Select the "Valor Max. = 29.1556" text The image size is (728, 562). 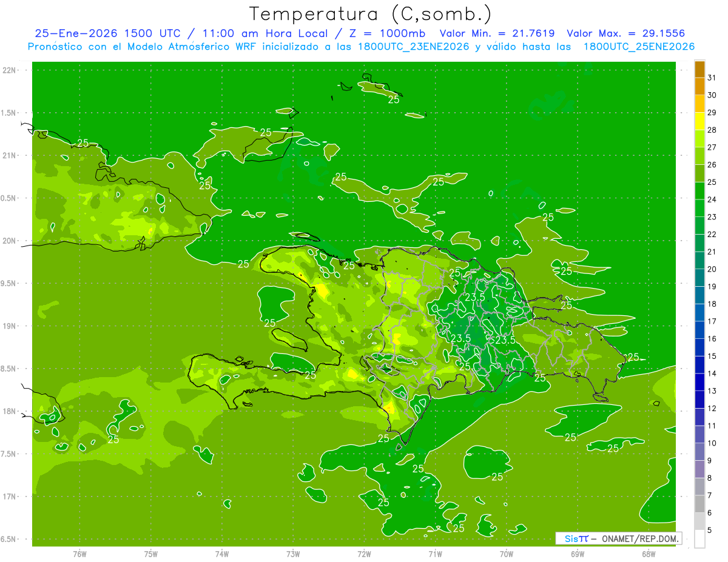click(626, 33)
